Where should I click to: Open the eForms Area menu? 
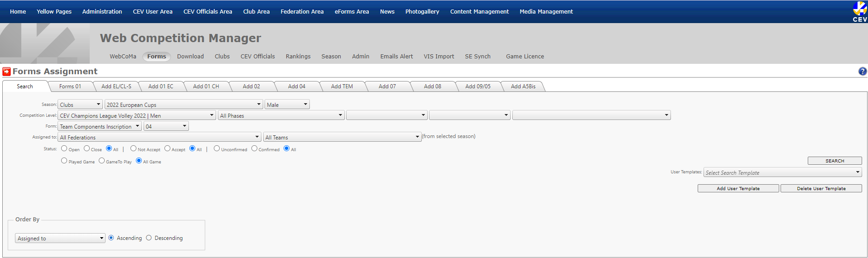(352, 11)
